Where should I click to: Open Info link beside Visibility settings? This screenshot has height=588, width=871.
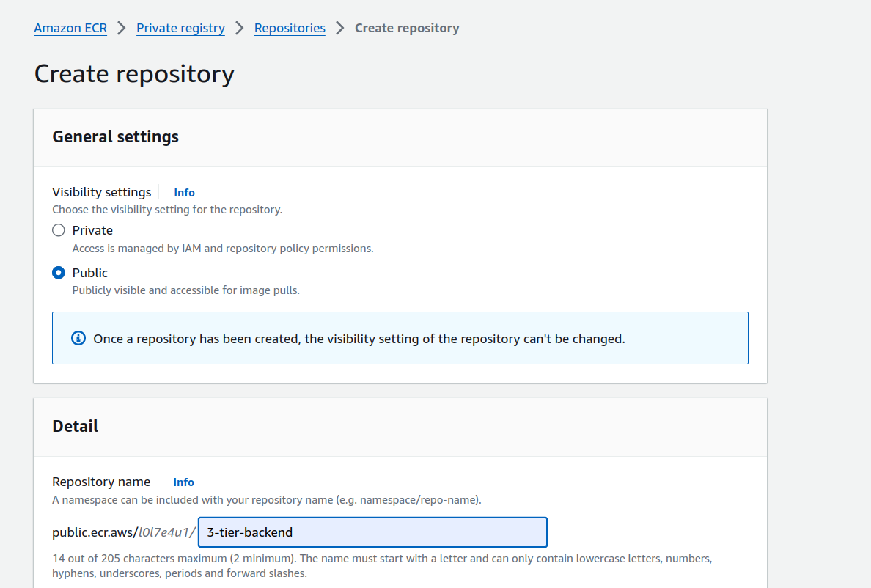click(x=184, y=193)
